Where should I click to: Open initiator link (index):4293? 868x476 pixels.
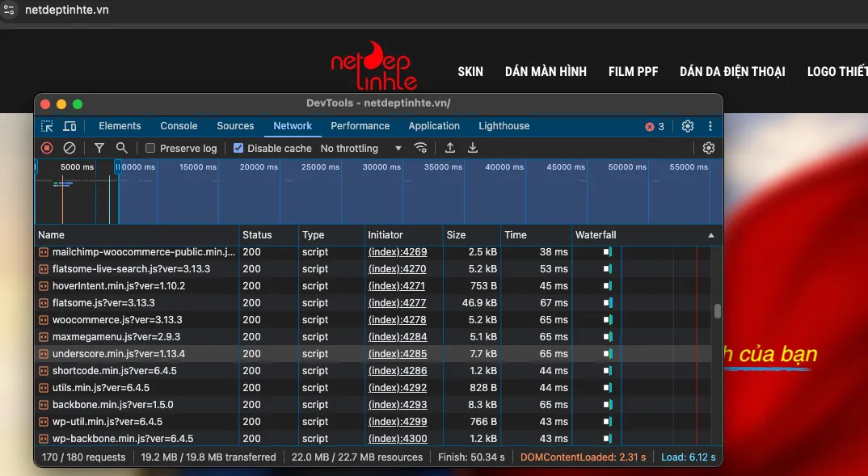click(x=398, y=405)
